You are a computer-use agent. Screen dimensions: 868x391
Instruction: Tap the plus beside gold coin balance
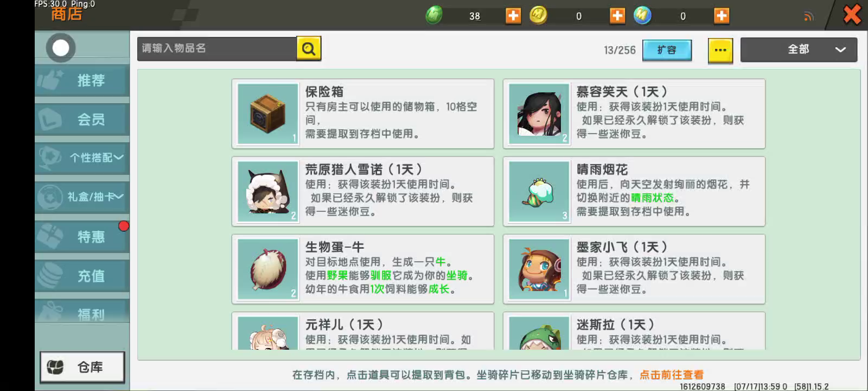pos(617,15)
